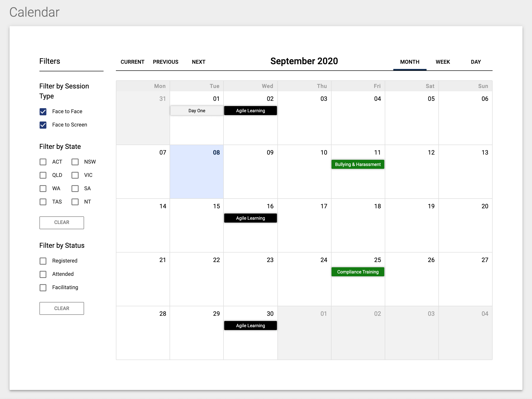Screen dimensions: 532x399
Task: Navigate to the PREVIOUS month
Action: tap(166, 62)
